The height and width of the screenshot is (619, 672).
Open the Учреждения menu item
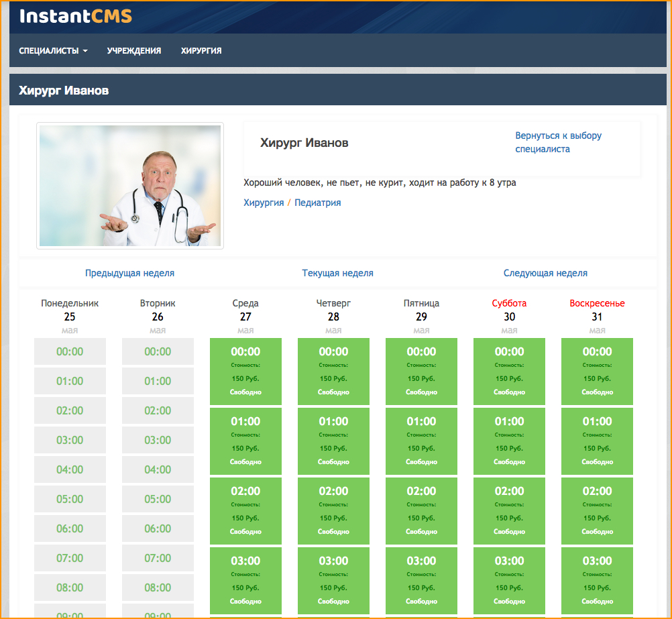click(133, 50)
